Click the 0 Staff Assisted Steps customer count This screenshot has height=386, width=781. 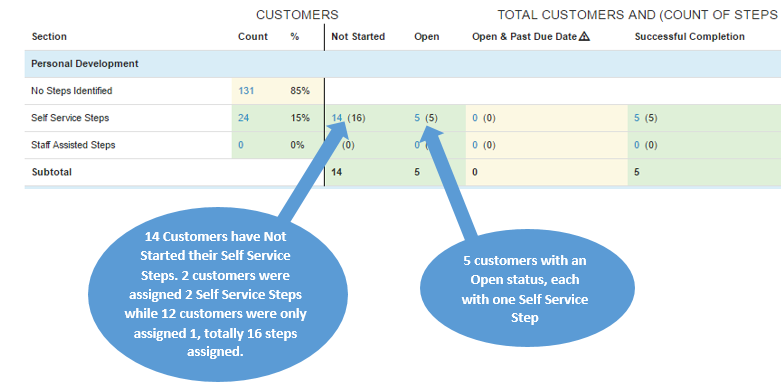(241, 145)
